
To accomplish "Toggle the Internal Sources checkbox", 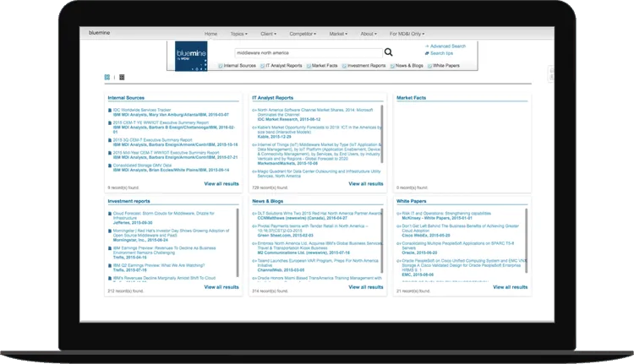I will (221, 66).
